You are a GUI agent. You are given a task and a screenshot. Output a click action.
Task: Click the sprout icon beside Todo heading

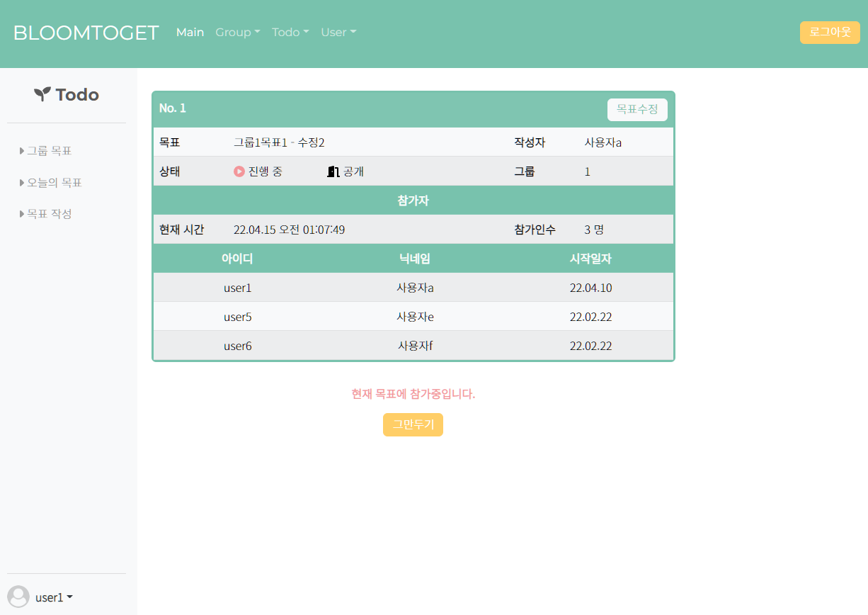[42, 94]
